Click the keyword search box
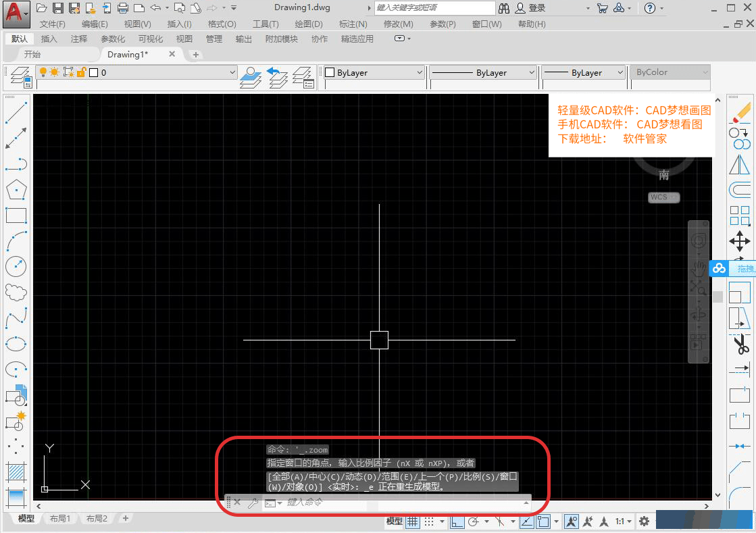The height and width of the screenshot is (533, 756). pos(434,7)
